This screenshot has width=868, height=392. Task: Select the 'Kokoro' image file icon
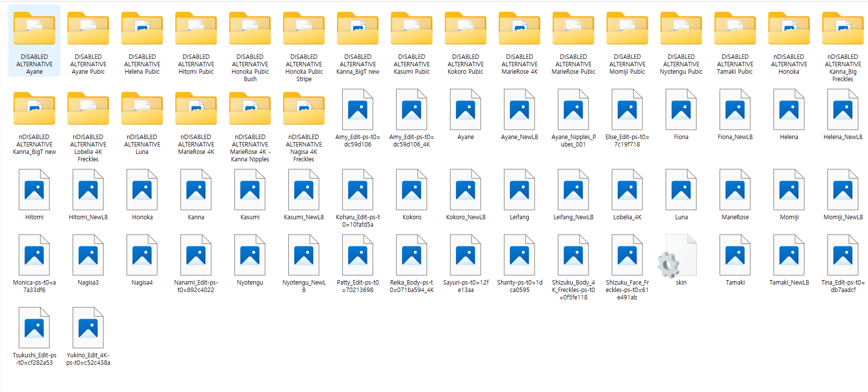pos(411,190)
